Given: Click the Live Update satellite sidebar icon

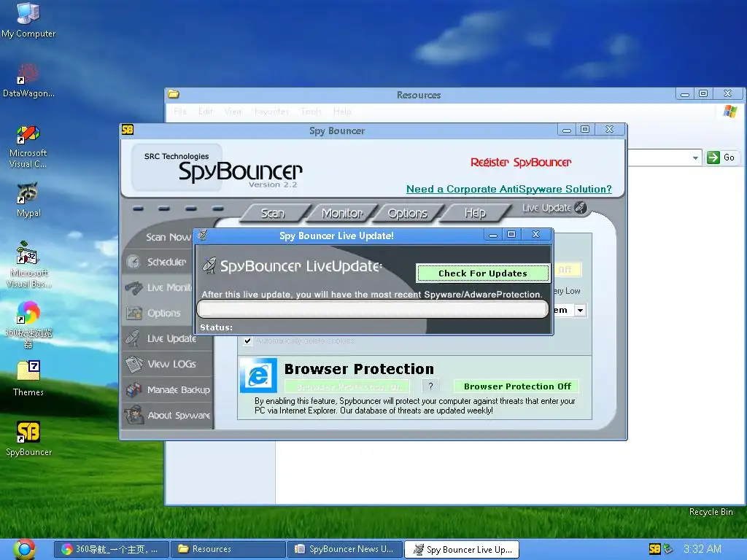Looking at the screenshot, I should [x=133, y=338].
